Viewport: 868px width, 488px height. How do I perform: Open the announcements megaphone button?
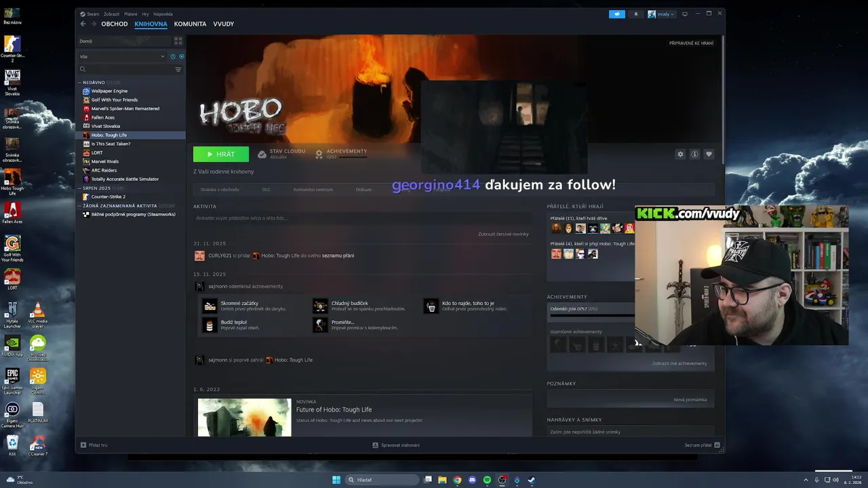point(616,14)
